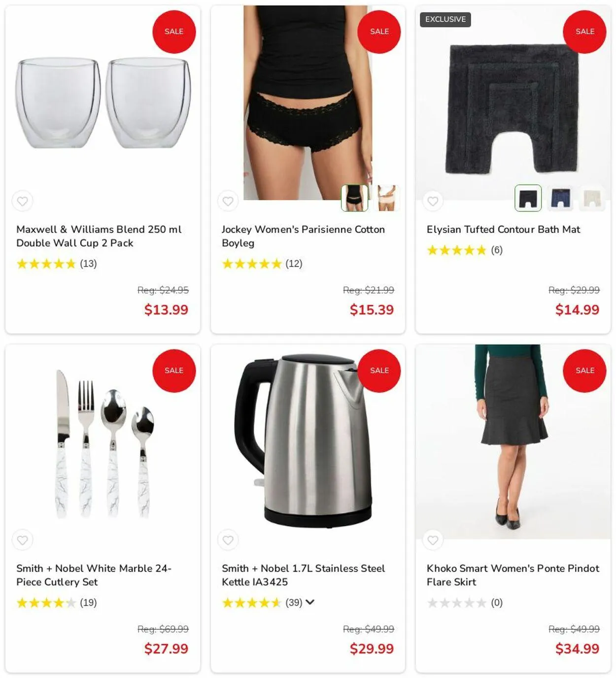View the Smith + Nobel kettle title link

click(303, 575)
